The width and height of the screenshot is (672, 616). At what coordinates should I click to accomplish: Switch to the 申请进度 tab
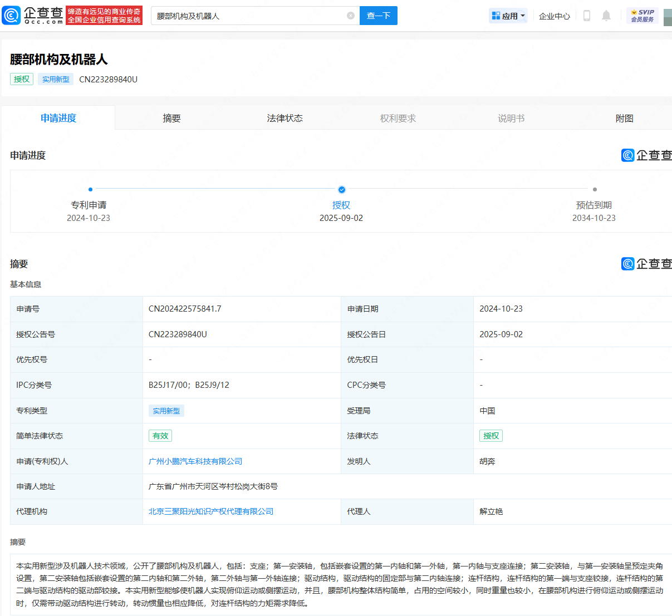click(x=58, y=118)
